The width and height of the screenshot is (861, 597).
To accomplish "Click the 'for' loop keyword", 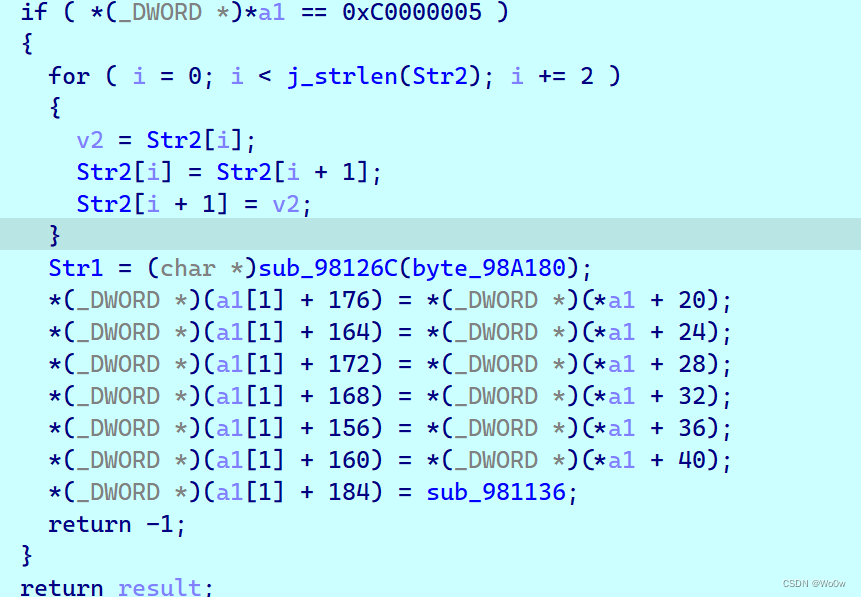I will coord(69,76).
